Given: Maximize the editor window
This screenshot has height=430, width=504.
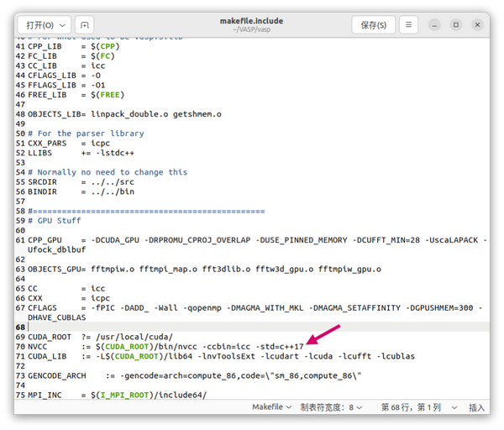Looking at the screenshot, I should pos(456,24).
